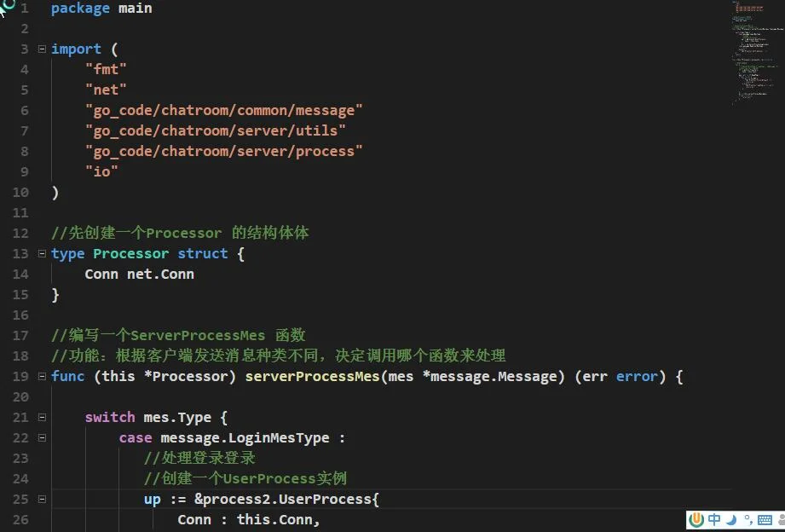The height and width of the screenshot is (532, 785).
Task: Click the comment starting '//功能:'
Action: coord(279,356)
